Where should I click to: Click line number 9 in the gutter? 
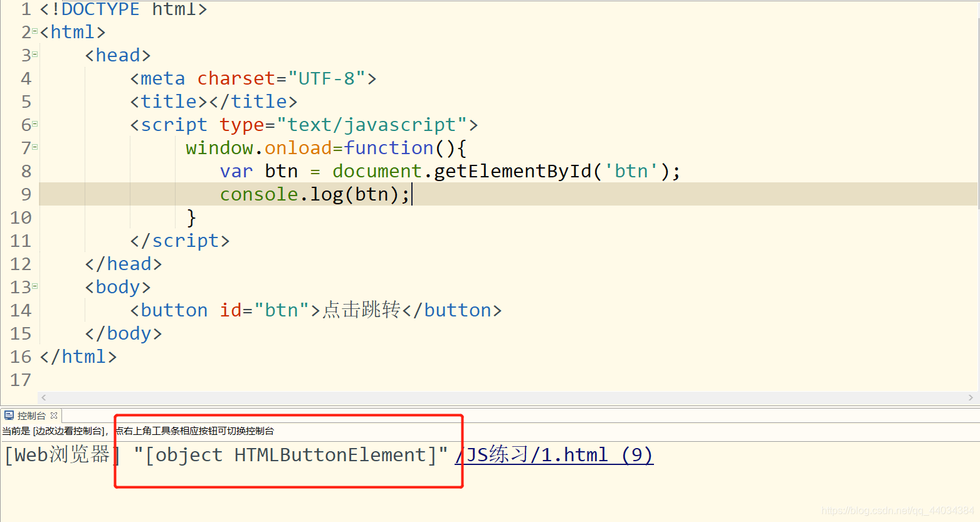pyautogui.click(x=26, y=194)
